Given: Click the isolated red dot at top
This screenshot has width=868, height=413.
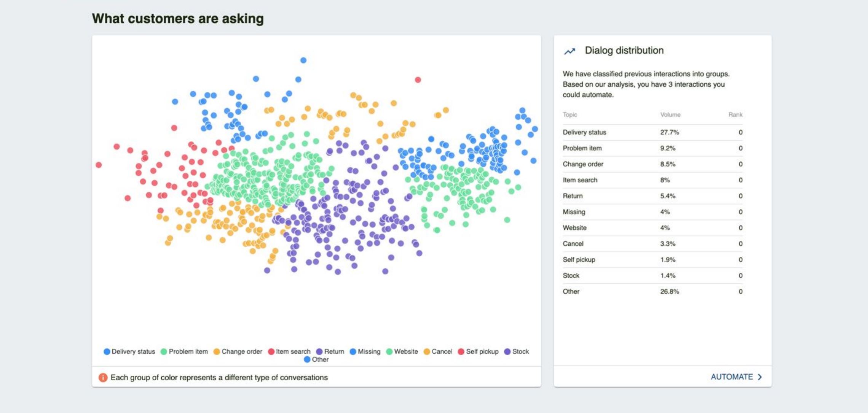Looking at the screenshot, I should pyautogui.click(x=418, y=80).
